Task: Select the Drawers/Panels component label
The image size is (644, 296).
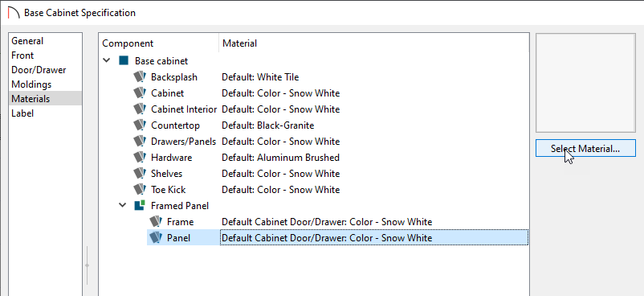Action: point(183,142)
